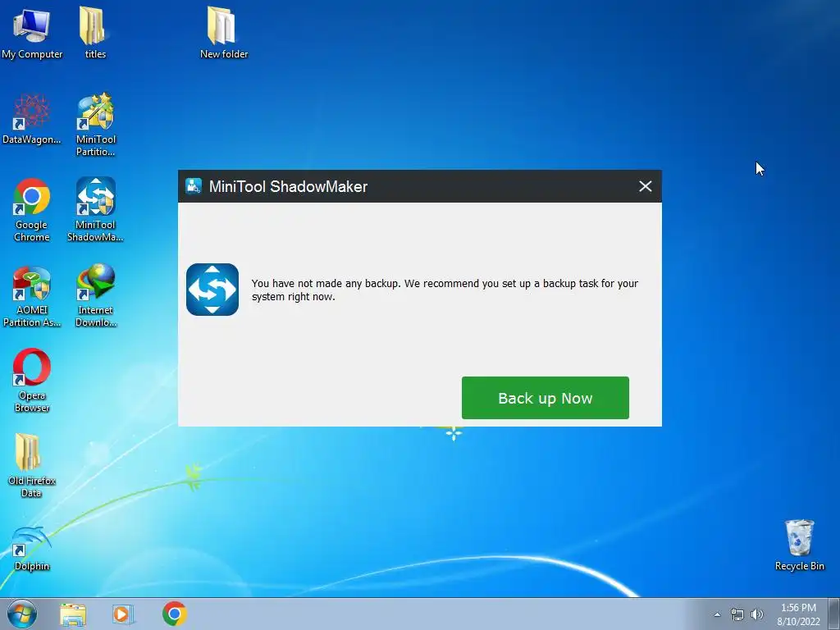Select the titles folder on desktop
This screenshot has height=630, width=840.
click(x=95, y=33)
